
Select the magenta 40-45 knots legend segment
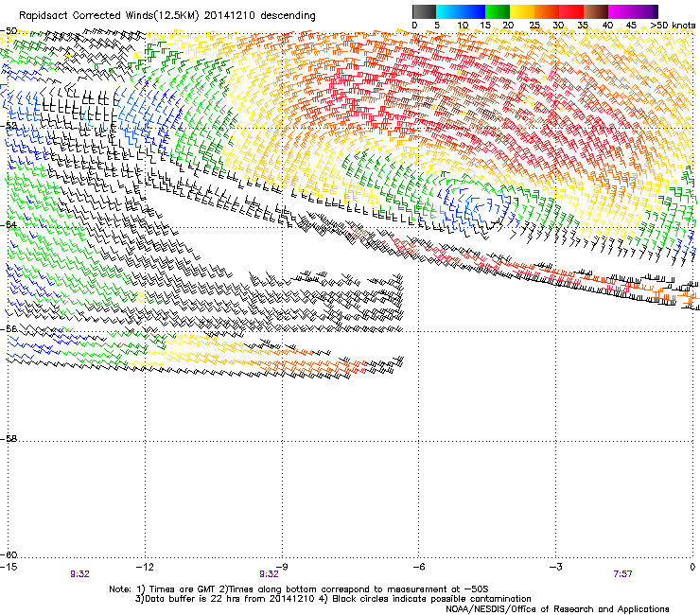[x=621, y=11]
